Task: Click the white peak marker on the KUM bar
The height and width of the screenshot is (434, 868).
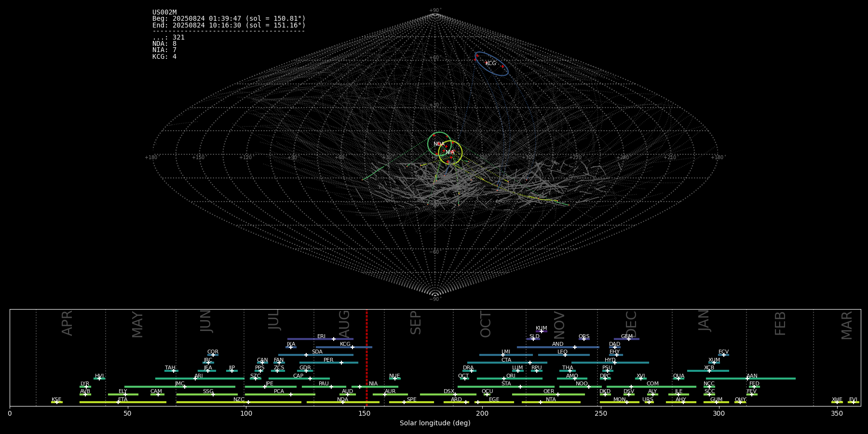Action: click(541, 331)
